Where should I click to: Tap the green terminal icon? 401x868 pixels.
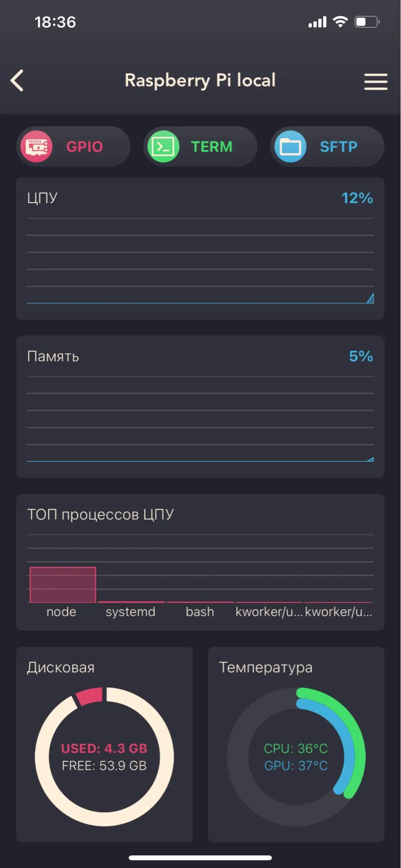pyautogui.click(x=163, y=147)
